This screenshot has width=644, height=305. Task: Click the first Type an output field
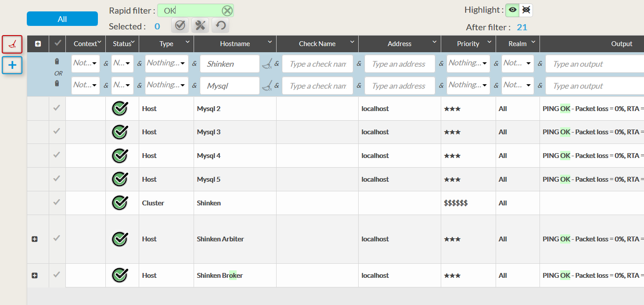pos(593,64)
